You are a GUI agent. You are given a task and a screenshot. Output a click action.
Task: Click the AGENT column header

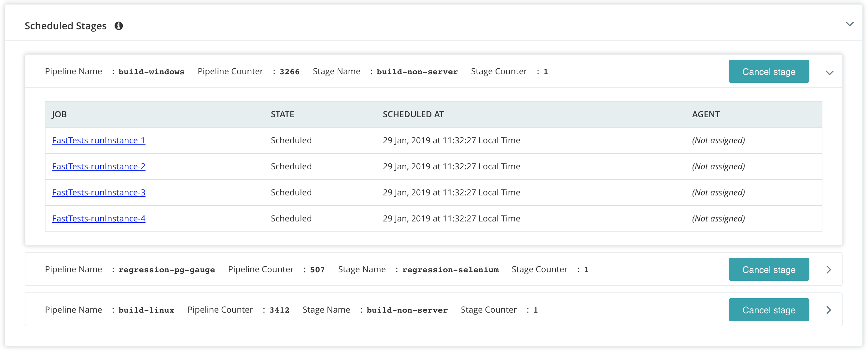click(706, 114)
